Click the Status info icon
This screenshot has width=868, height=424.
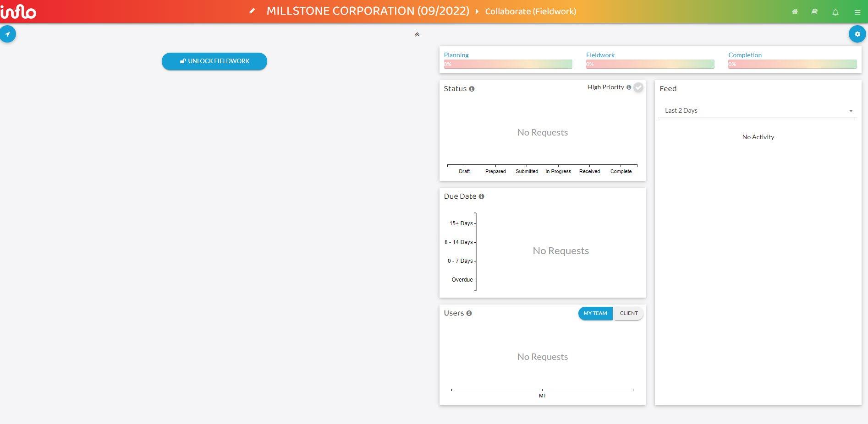pos(472,89)
